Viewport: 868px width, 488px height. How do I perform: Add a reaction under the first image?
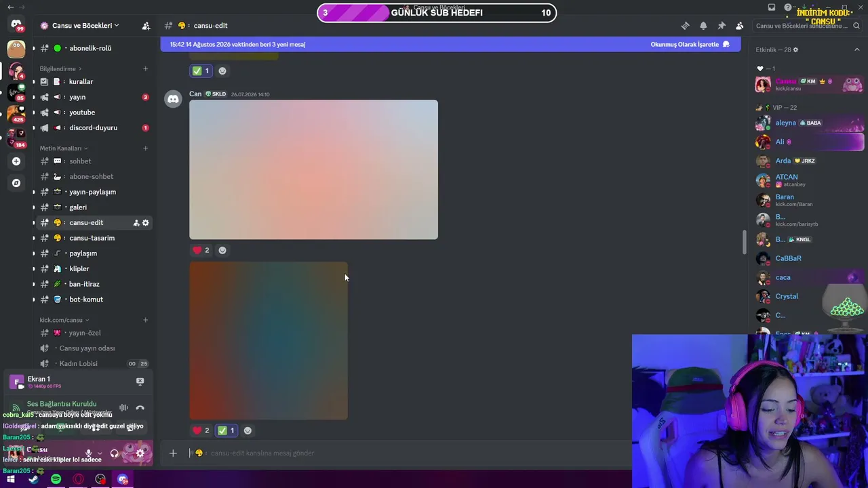click(x=222, y=250)
